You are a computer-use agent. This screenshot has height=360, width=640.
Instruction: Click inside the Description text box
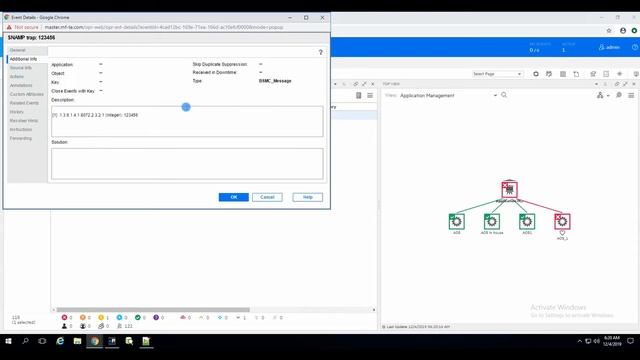click(187, 121)
